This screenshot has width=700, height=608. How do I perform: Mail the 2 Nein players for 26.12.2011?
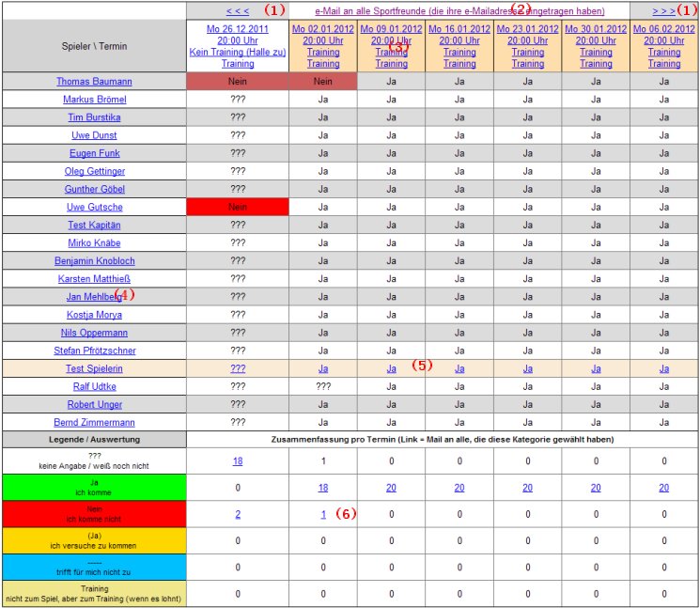coord(238,514)
